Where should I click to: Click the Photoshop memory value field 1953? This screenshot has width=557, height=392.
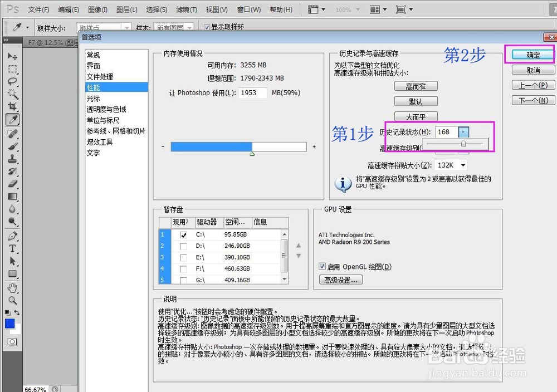[252, 92]
